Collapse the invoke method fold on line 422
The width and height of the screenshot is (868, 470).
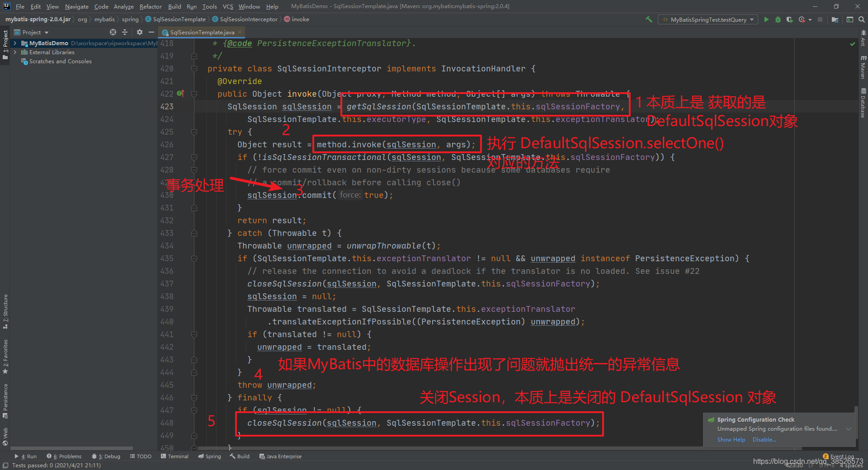(194, 94)
